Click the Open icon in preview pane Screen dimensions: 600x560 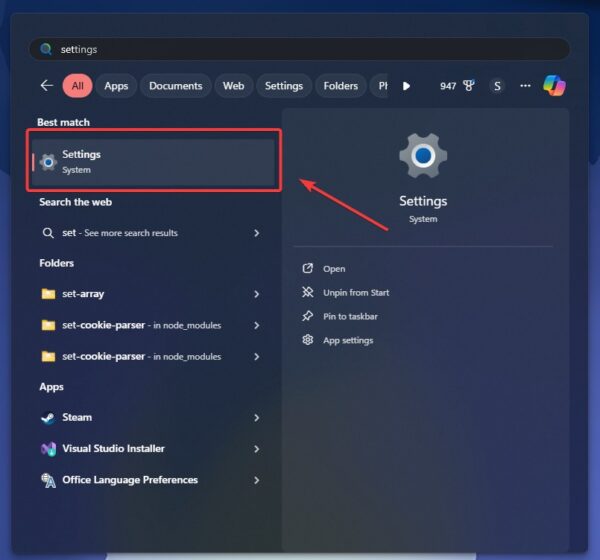pyautogui.click(x=308, y=268)
